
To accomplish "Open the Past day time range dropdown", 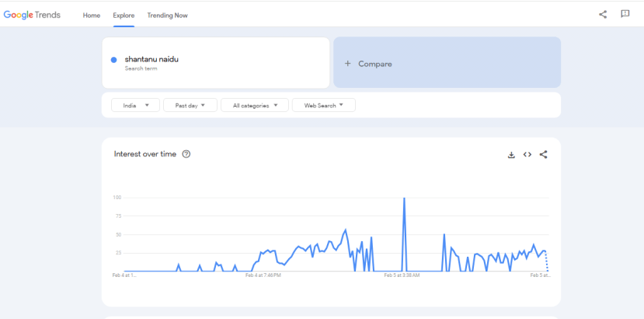I will coord(190,105).
